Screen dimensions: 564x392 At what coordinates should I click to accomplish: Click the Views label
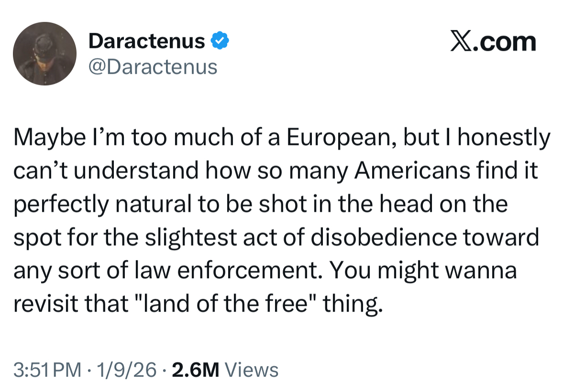[251, 370]
